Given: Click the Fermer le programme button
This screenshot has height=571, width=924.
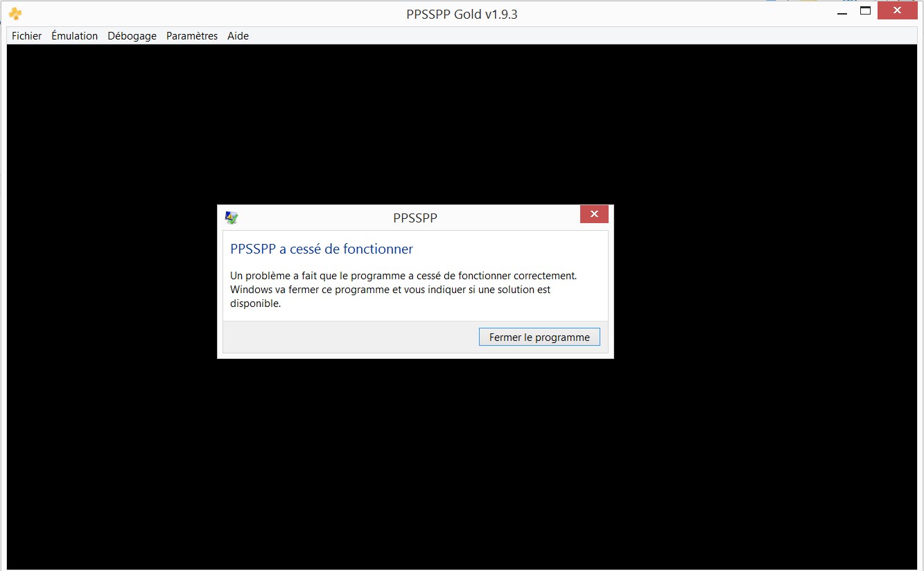Looking at the screenshot, I should coord(539,337).
